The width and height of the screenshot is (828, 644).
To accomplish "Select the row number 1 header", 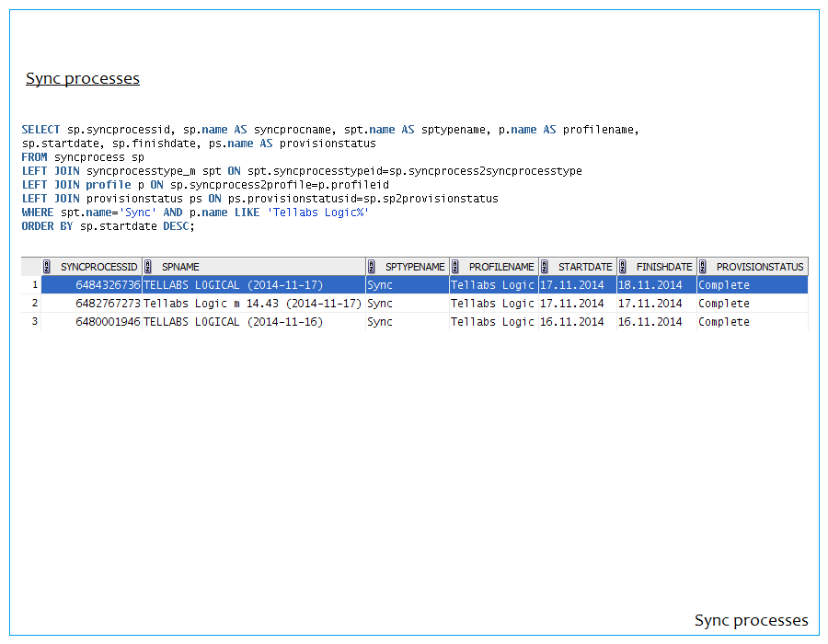I will (x=35, y=285).
